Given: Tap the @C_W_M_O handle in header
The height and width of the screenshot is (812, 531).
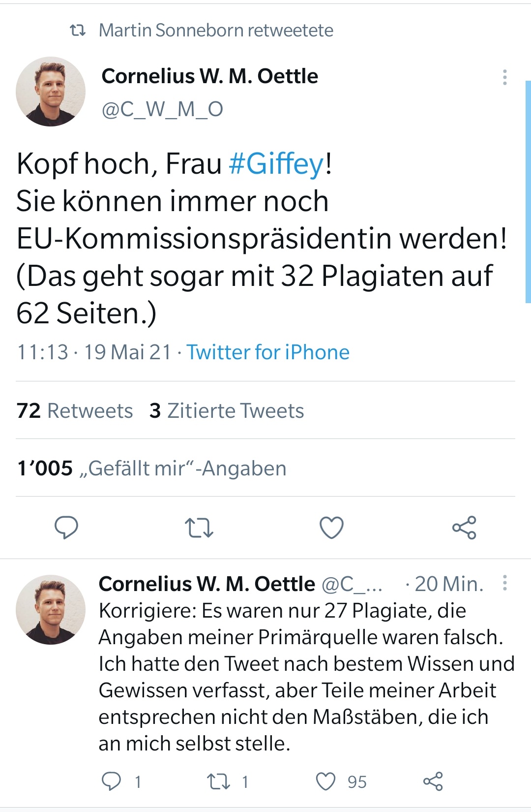Looking at the screenshot, I should (162, 109).
